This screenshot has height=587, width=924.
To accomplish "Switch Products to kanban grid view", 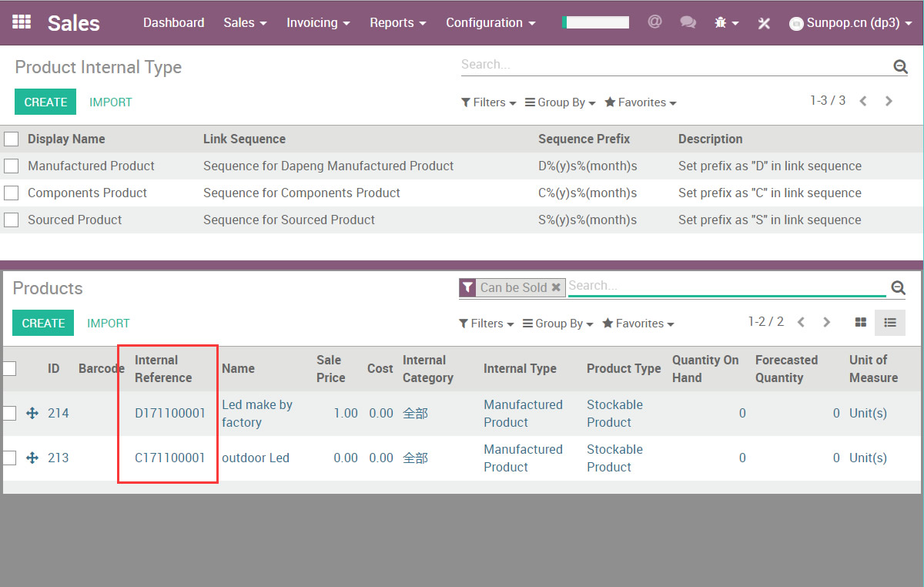I will 861,323.
